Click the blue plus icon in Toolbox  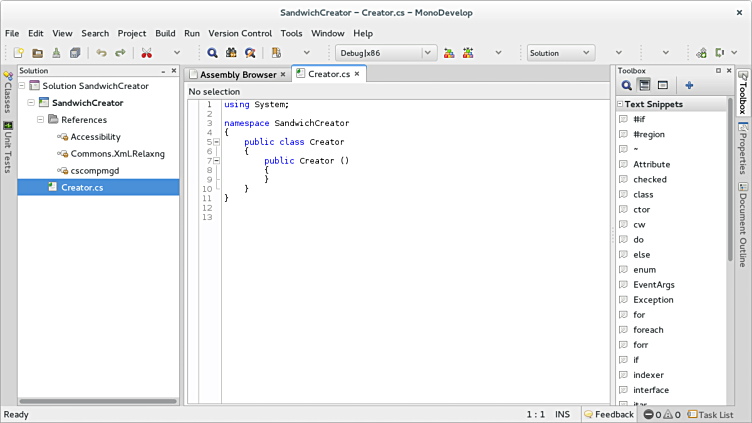pyautogui.click(x=689, y=86)
